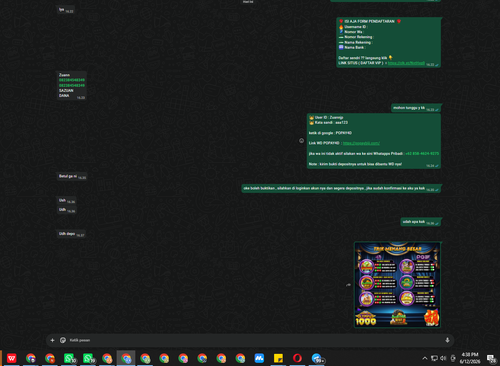Open network status tray icon
The image size is (500, 366).
434,358
